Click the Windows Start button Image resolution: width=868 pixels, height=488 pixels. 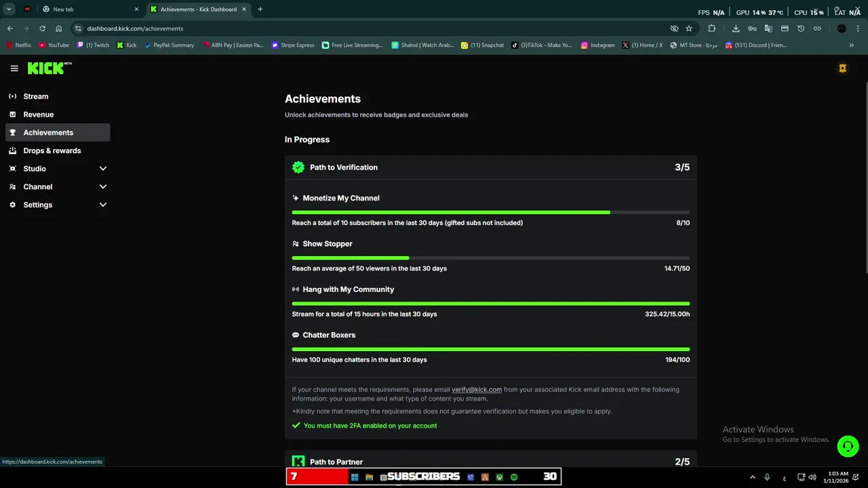tap(355, 477)
